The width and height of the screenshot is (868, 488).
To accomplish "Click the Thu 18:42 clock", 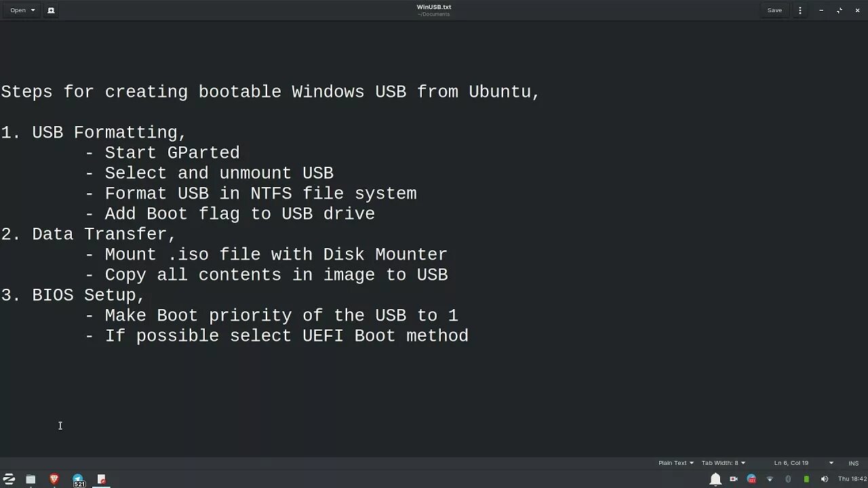I will [x=852, y=479].
